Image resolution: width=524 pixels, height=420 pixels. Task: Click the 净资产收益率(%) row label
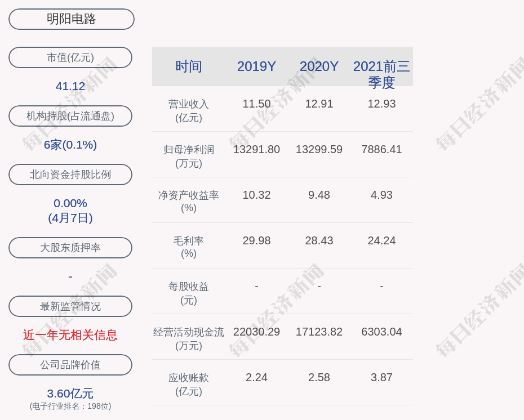point(189,202)
